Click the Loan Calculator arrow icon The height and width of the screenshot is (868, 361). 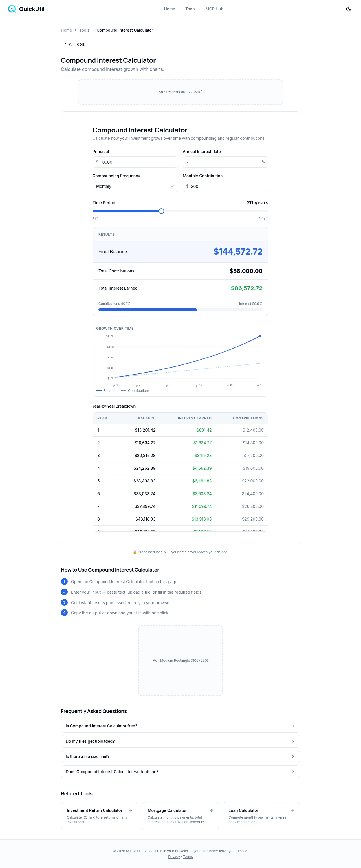pyautogui.click(x=292, y=810)
